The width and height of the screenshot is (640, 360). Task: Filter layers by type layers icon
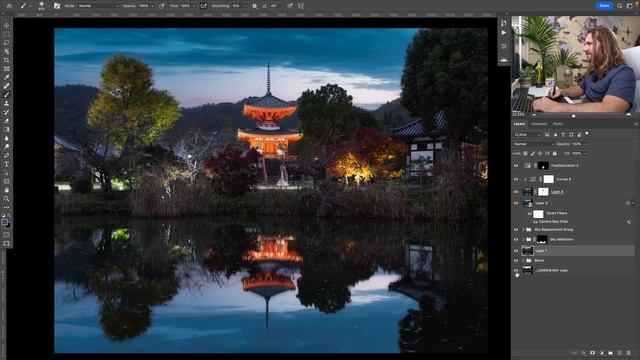563,134
